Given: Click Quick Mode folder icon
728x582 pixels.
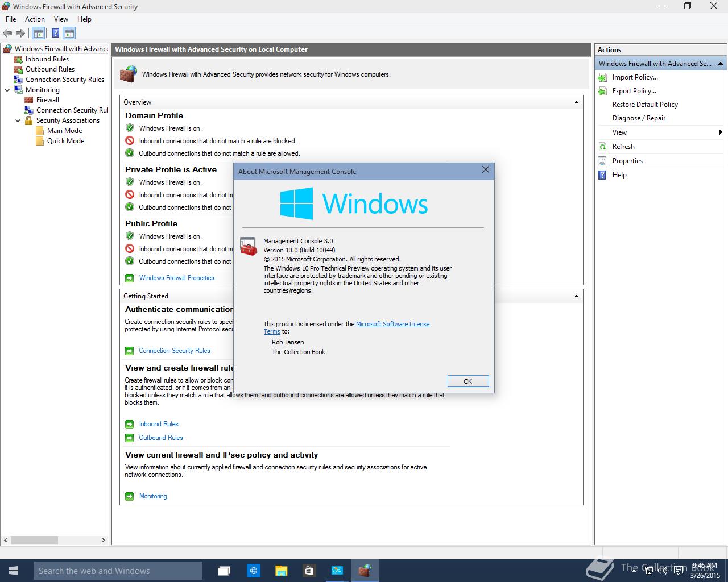Looking at the screenshot, I should 40,141.
